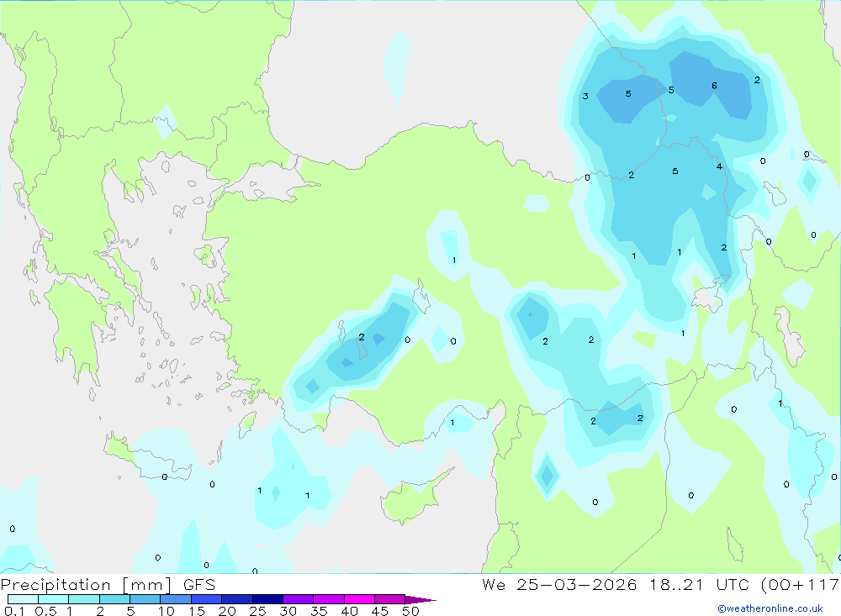Click the '45' legend scale label
Screen dimensions: 841x616
(x=380, y=611)
